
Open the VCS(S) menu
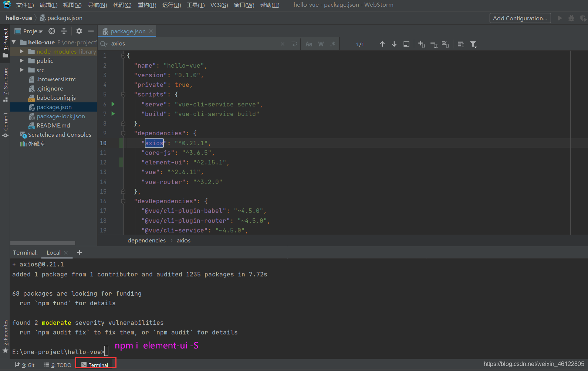[x=219, y=5]
